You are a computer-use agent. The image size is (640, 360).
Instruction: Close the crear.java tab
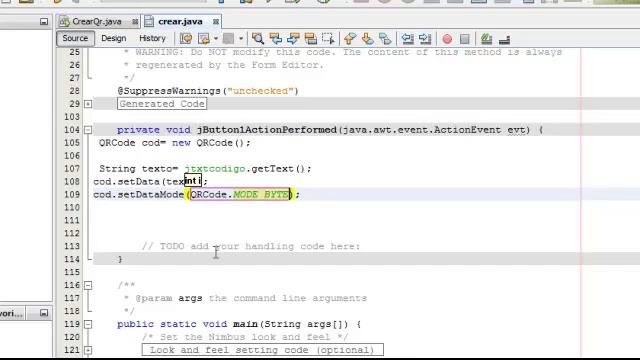pyautogui.click(x=216, y=22)
